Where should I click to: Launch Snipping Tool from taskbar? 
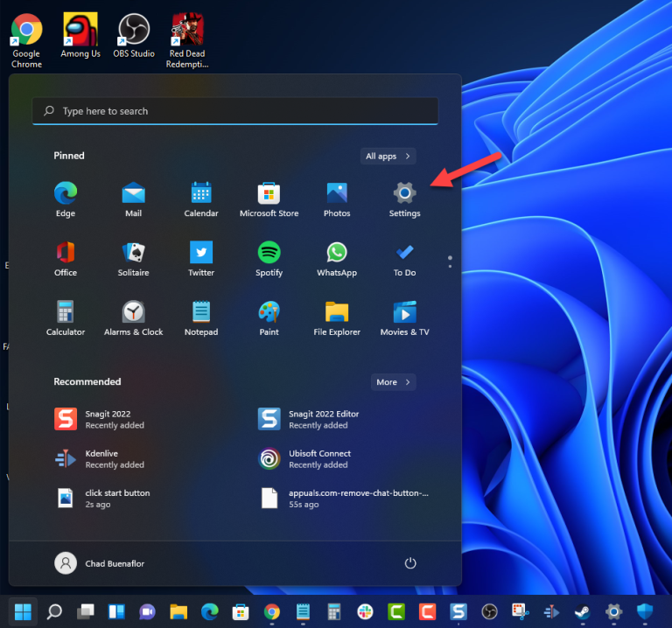[521, 611]
